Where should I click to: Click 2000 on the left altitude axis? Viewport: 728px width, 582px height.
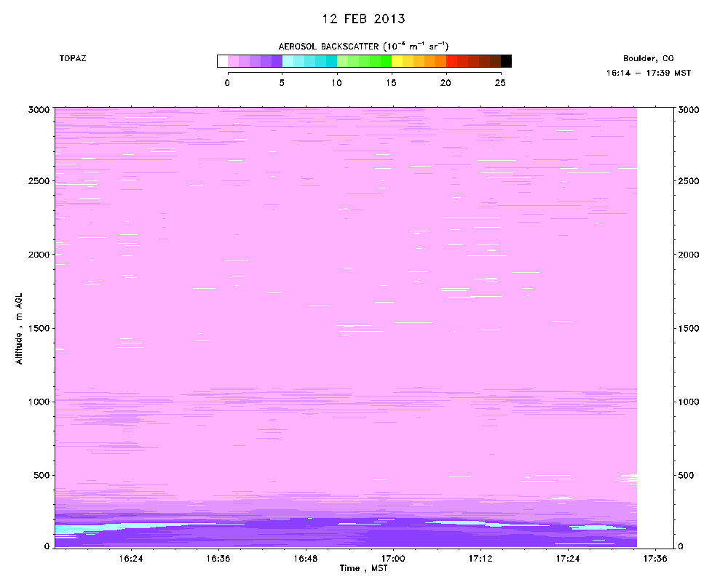(x=39, y=255)
